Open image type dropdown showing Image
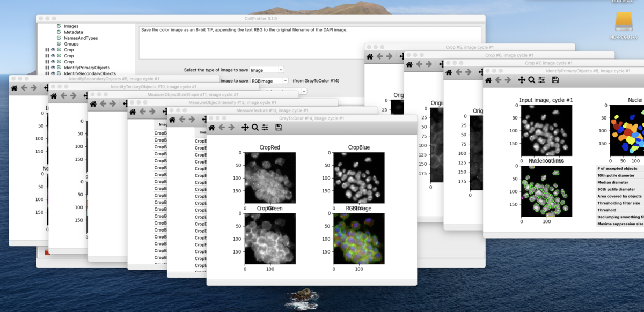The image size is (644, 312). pos(267,70)
